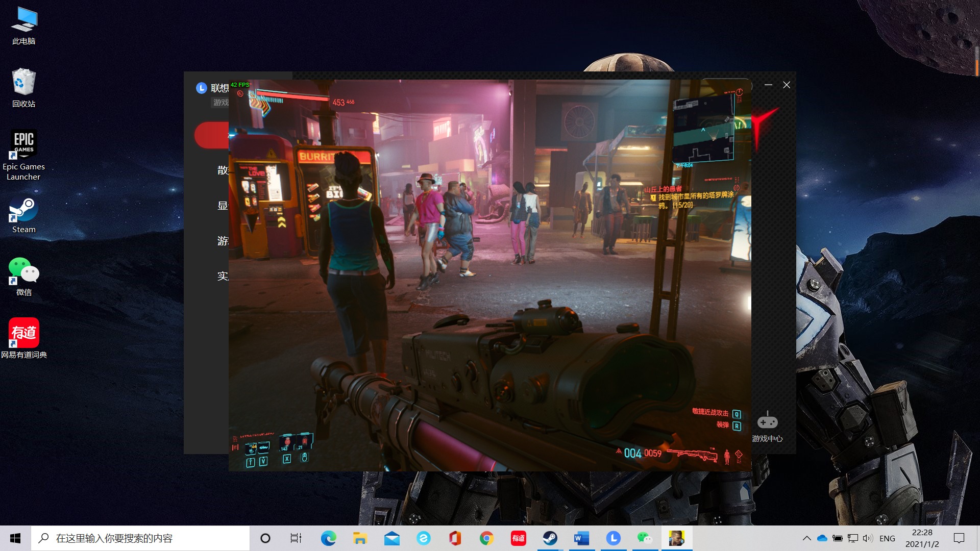
Task: Click the battery tray icon
Action: point(837,538)
